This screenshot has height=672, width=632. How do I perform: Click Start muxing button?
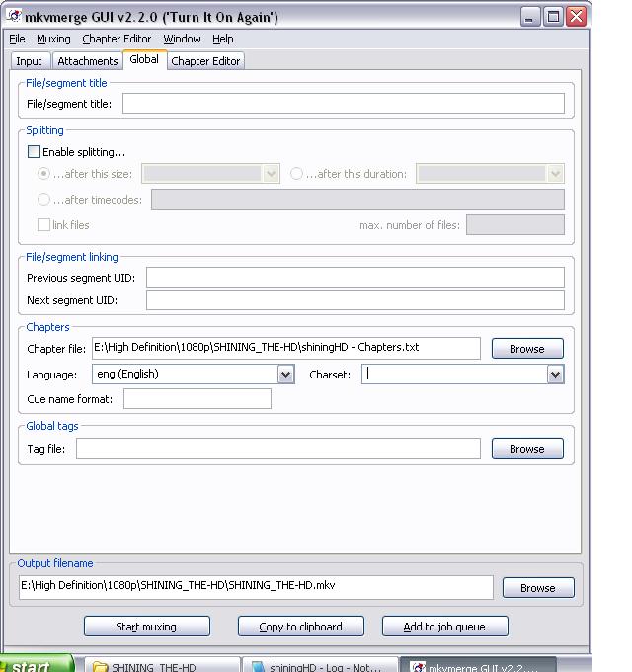(147, 627)
